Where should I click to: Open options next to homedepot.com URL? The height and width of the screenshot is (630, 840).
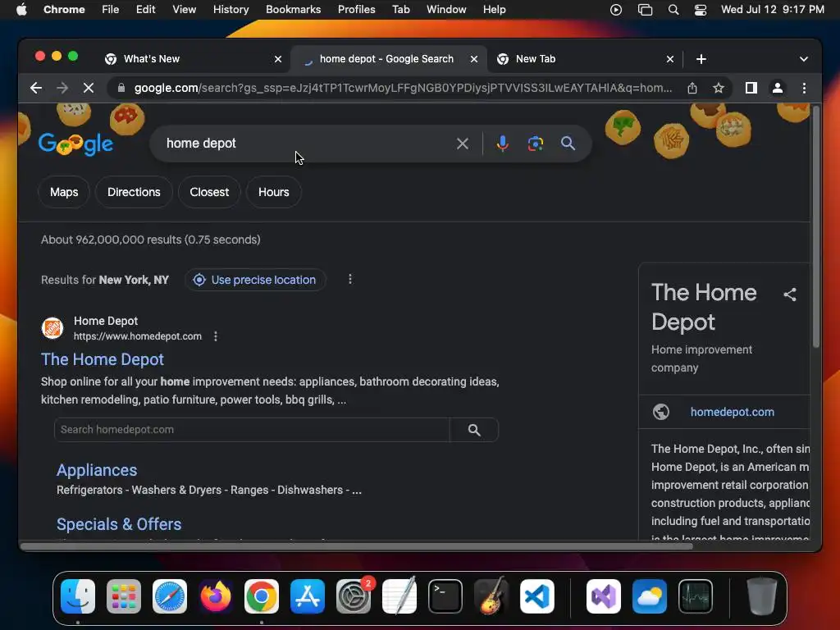pos(216,336)
